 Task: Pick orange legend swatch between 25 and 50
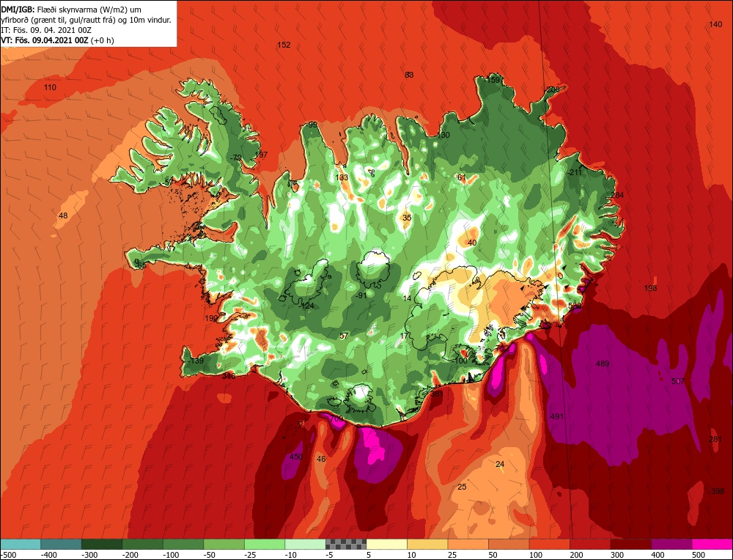point(468,544)
